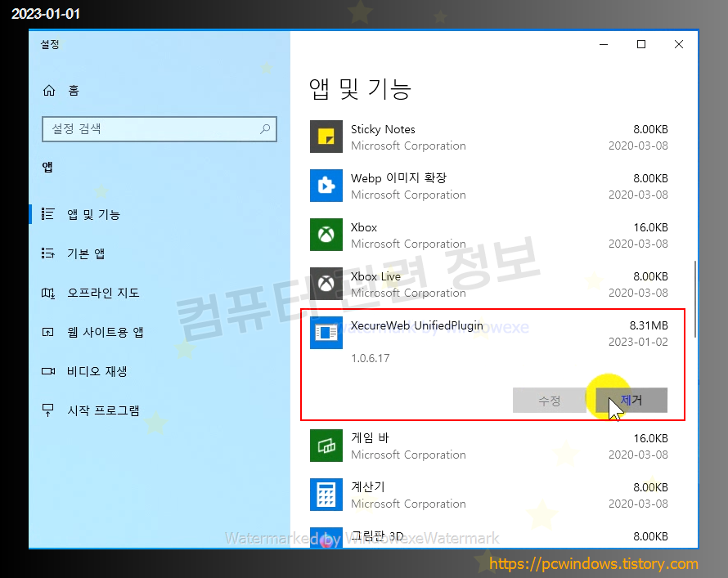Screen dimensions: 728x578
Task: Click the 2023-01-02 install date
Action: [x=638, y=342]
